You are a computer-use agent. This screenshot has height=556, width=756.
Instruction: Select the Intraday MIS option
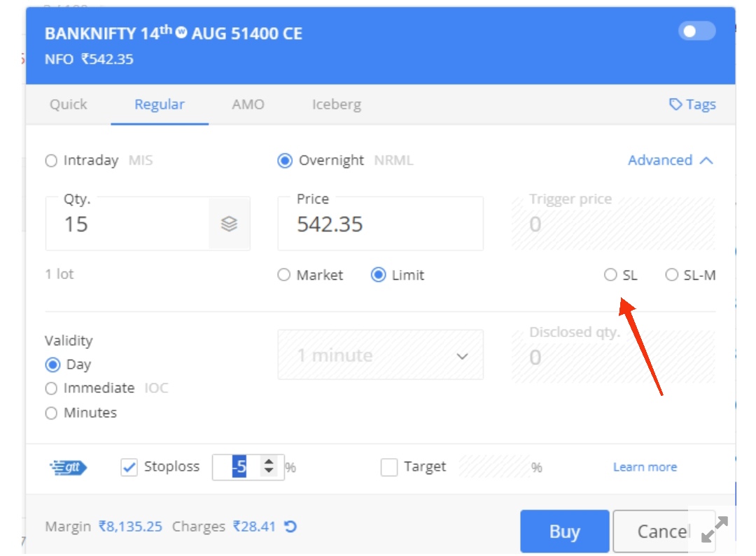click(51, 160)
